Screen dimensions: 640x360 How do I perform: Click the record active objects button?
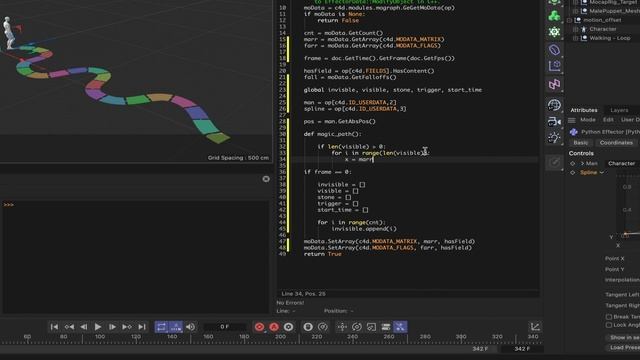pos(259,327)
